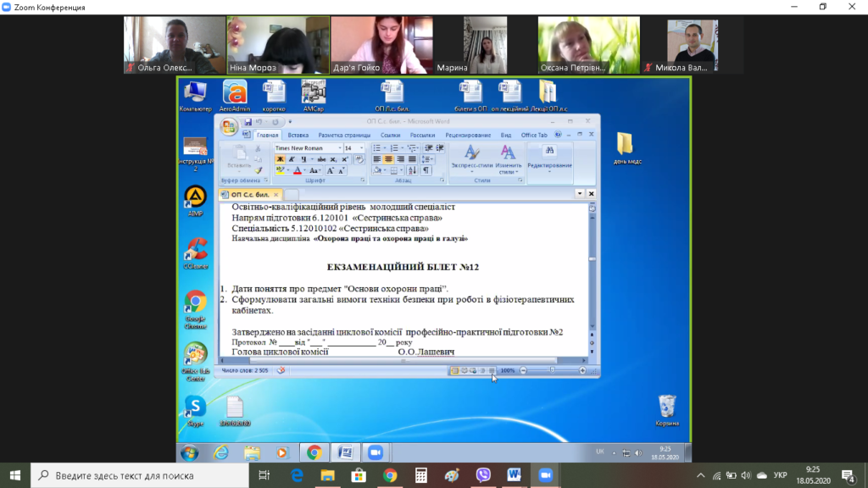868x488 pixels.
Task: Open the Express Styles gallery
Action: pyautogui.click(x=472, y=157)
